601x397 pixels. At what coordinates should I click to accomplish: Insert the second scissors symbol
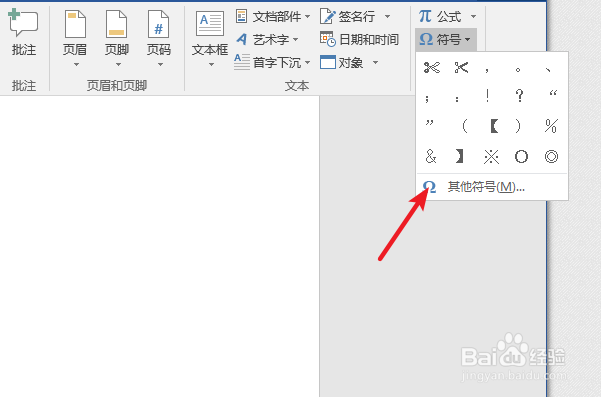(x=461, y=68)
